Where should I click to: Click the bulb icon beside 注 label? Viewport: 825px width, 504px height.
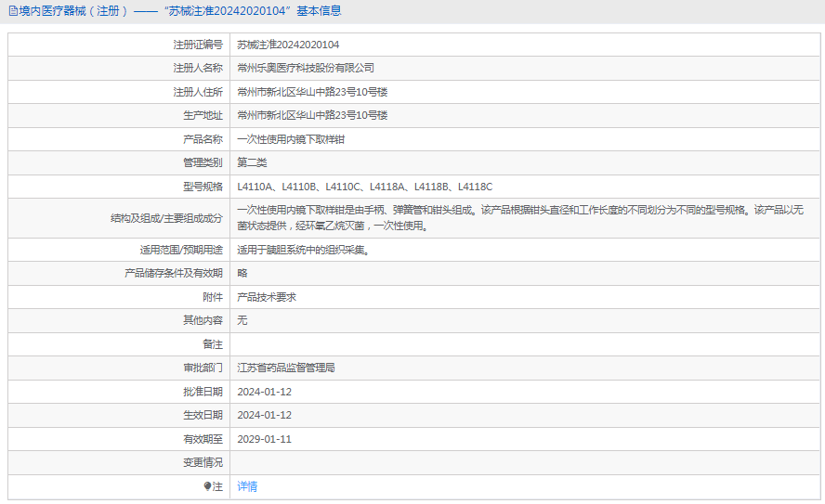pyautogui.click(x=207, y=486)
